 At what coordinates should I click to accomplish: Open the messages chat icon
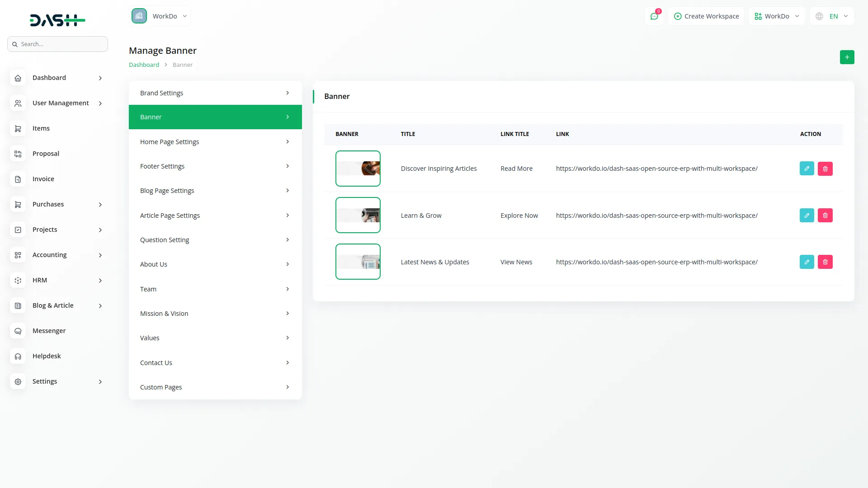(x=654, y=16)
